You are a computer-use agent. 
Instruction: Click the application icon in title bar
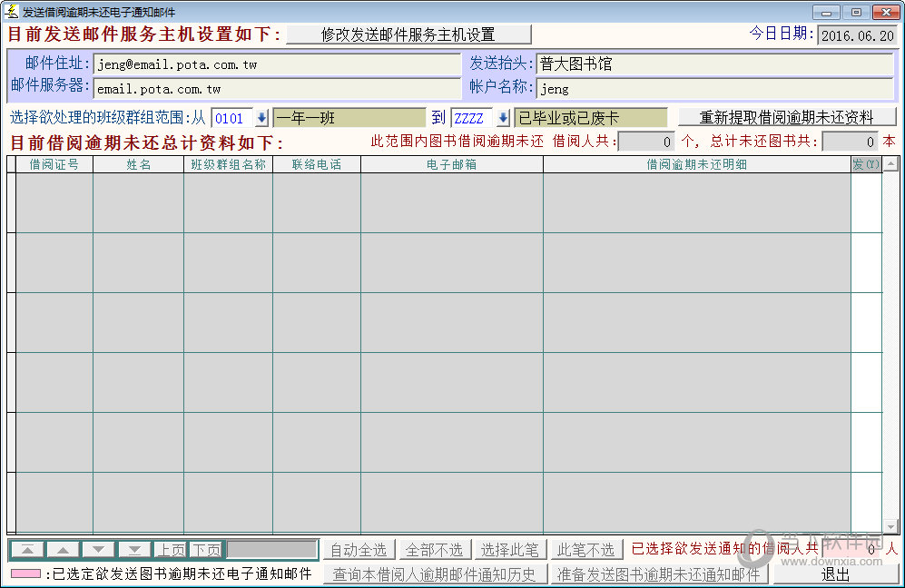pos(11,11)
